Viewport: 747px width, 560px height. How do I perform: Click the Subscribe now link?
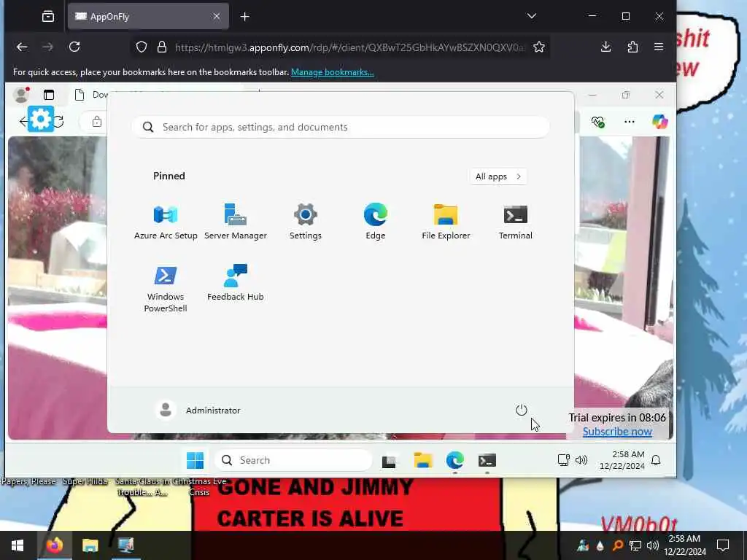click(617, 432)
